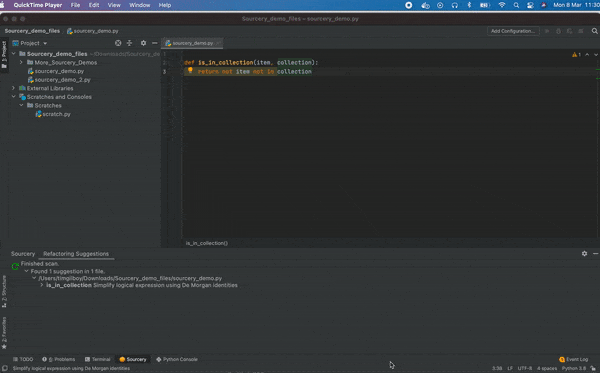This screenshot has width=600, height=373.
Task: Collapse Scratches and Consoles node
Action: [x=14, y=97]
